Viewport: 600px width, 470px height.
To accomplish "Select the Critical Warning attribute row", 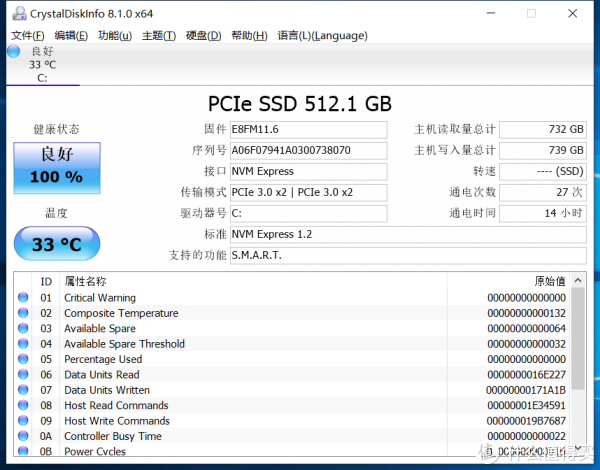I will (292, 298).
